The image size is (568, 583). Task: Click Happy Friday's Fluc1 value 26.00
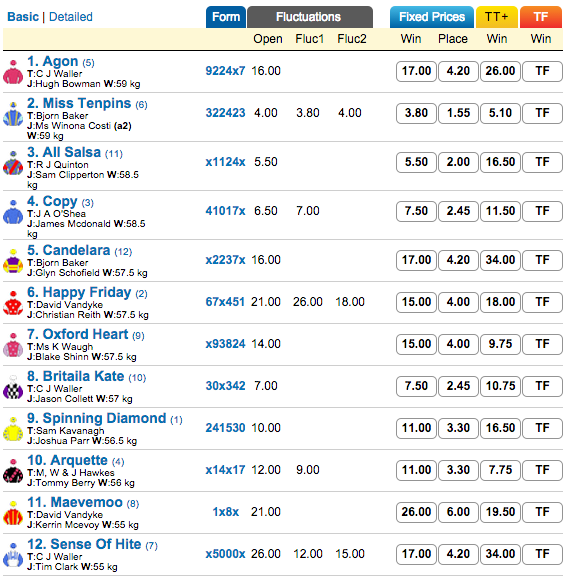pos(307,302)
